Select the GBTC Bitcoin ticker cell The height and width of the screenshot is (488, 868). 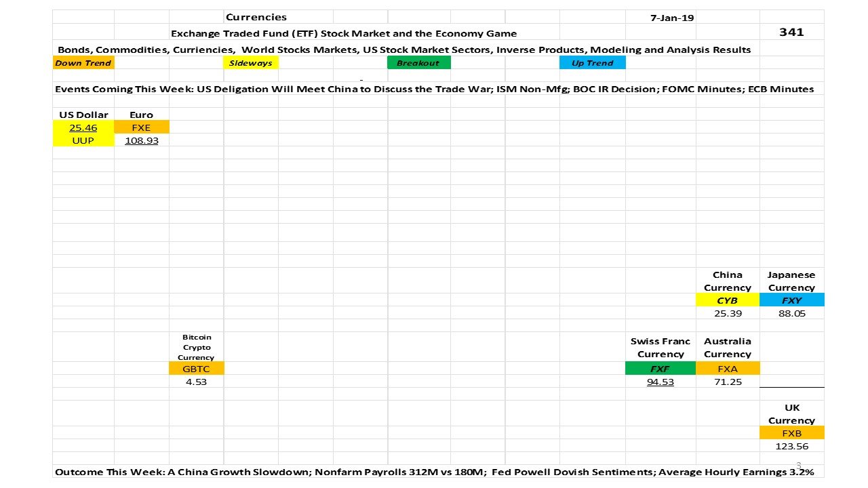pos(196,369)
